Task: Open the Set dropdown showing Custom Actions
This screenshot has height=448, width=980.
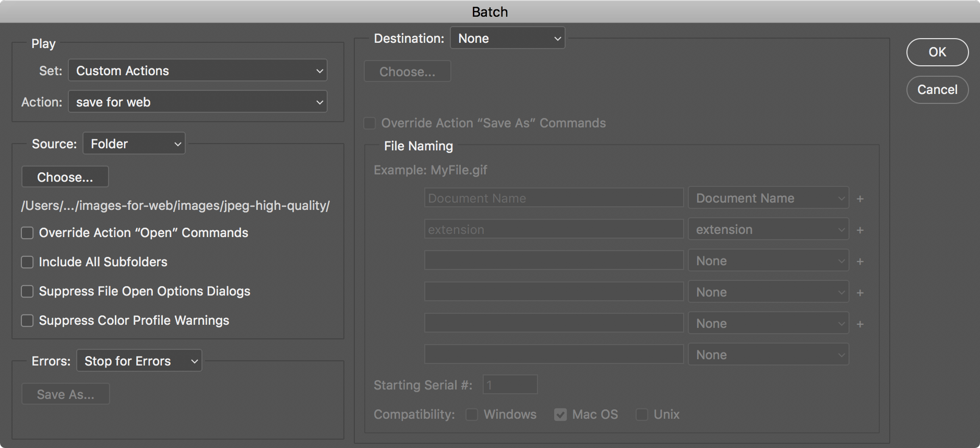Action: (x=198, y=70)
